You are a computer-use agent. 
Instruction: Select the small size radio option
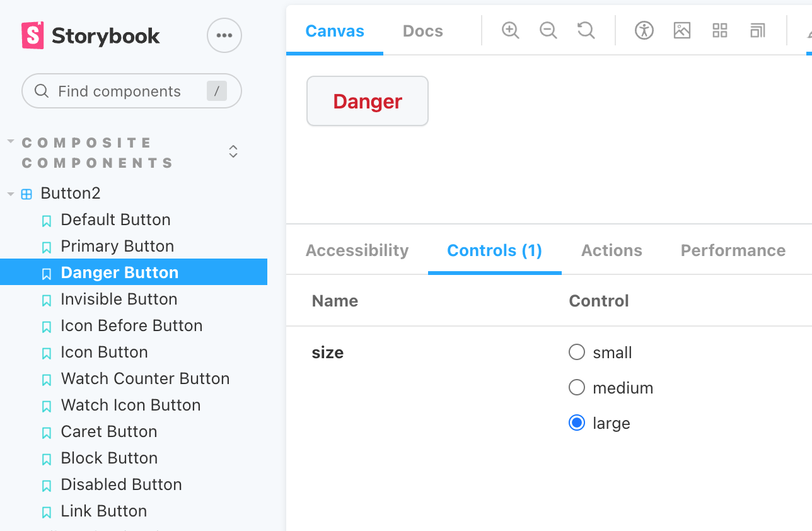[x=577, y=352]
